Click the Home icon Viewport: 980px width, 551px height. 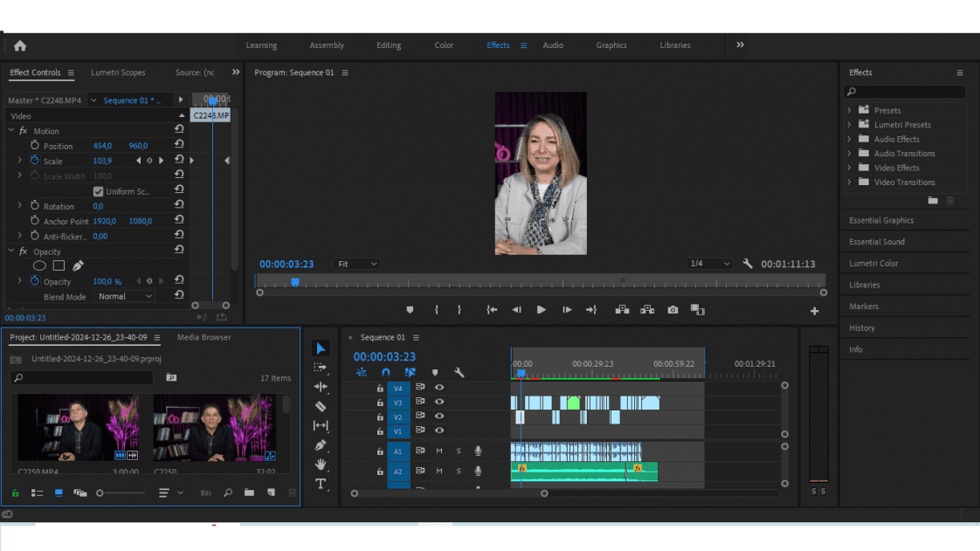pyautogui.click(x=20, y=45)
